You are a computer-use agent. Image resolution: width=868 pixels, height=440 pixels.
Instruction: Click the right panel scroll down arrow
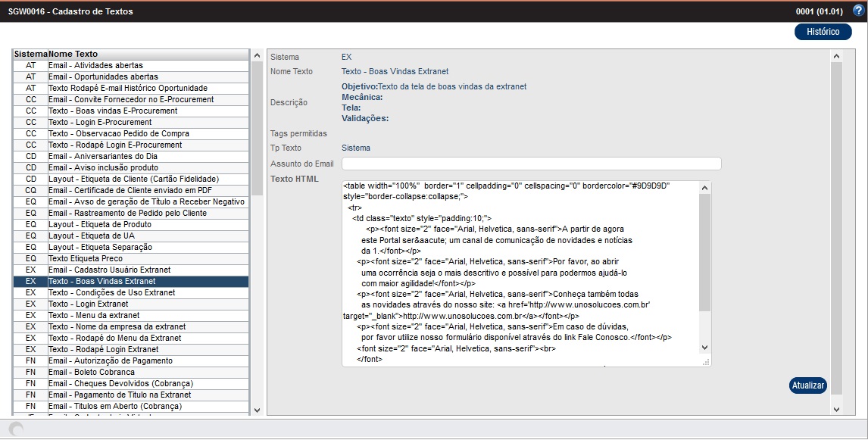[836, 409]
